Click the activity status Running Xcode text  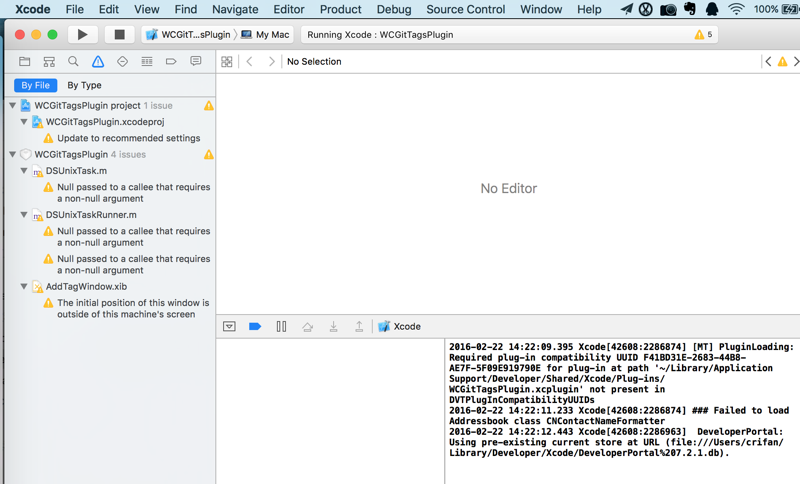click(x=380, y=35)
